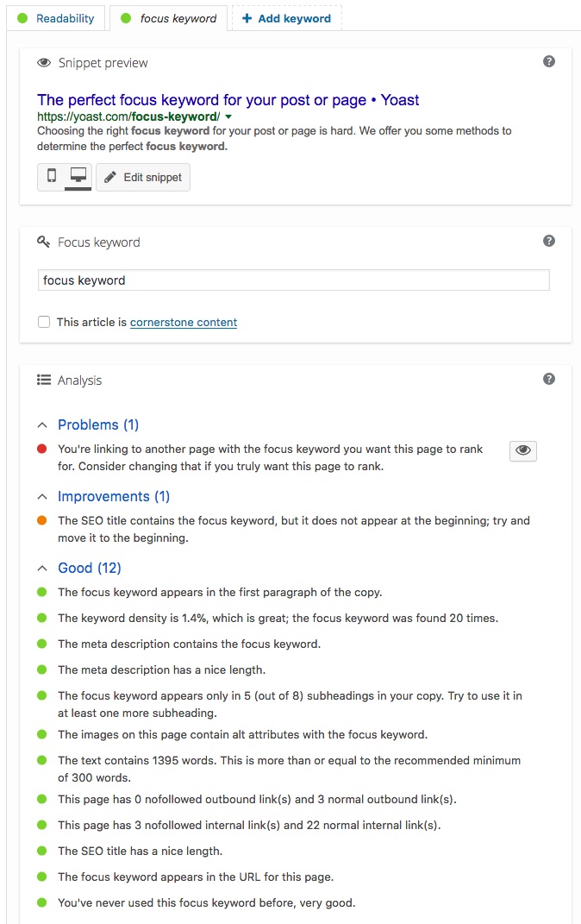The width and height of the screenshot is (581, 924).
Task: Click into the focus keyword input field
Action: pyautogui.click(x=294, y=280)
